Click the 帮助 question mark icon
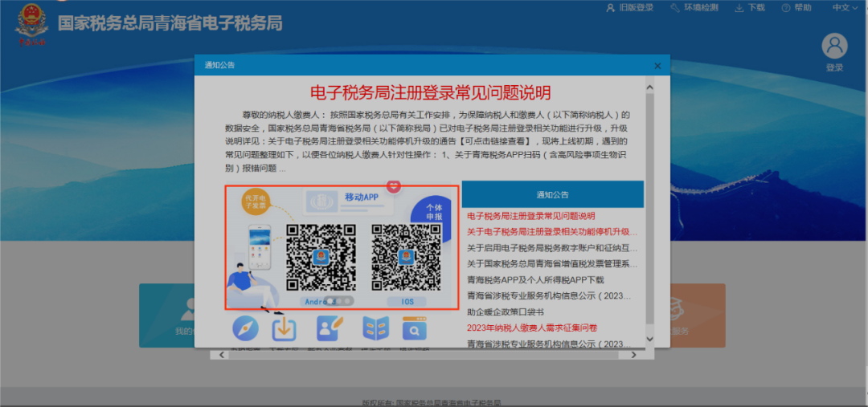Screen dimensions: 868x407 [x=785, y=8]
